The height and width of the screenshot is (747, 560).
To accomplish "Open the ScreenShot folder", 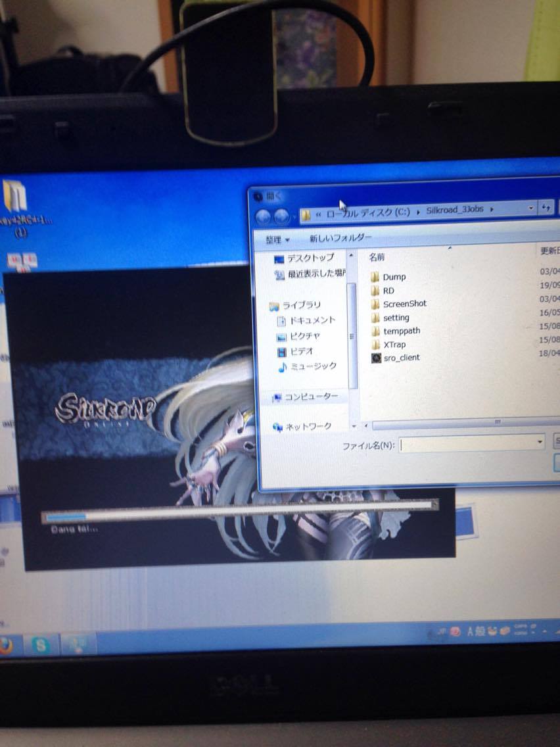I will [x=399, y=304].
